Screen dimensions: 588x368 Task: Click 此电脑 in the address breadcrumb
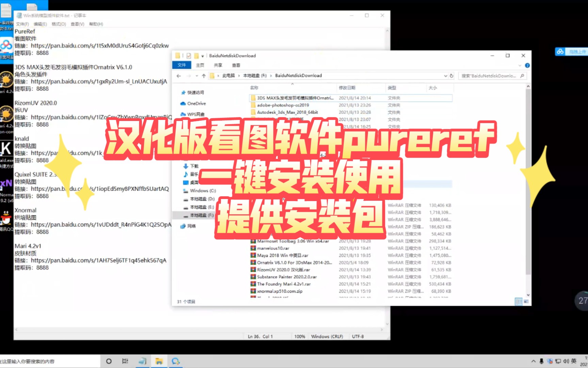click(x=229, y=76)
